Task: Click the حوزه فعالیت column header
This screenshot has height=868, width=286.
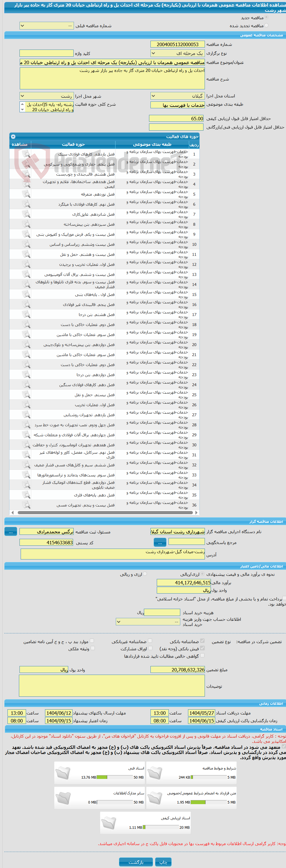Action: coord(73,145)
